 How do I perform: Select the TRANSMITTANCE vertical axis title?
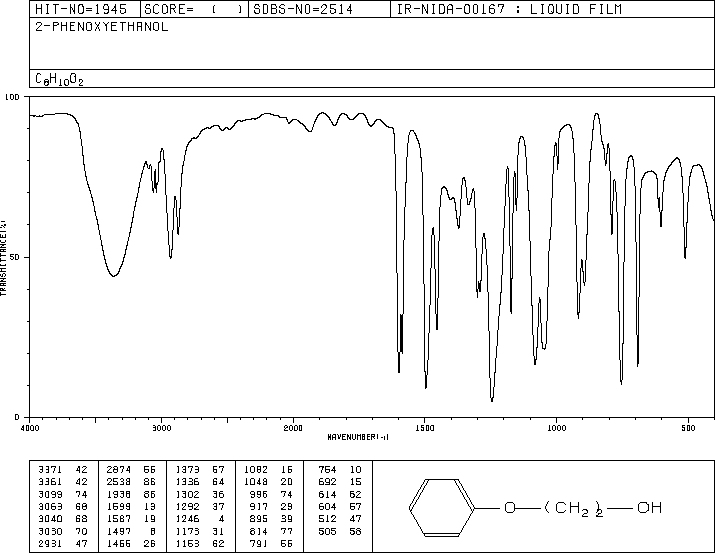point(3,258)
